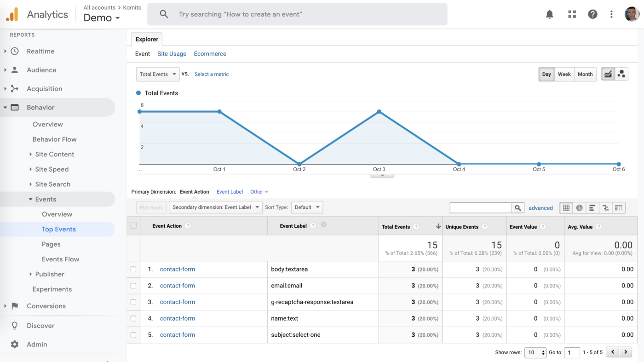Open the Site Usage tab

[x=172, y=54]
